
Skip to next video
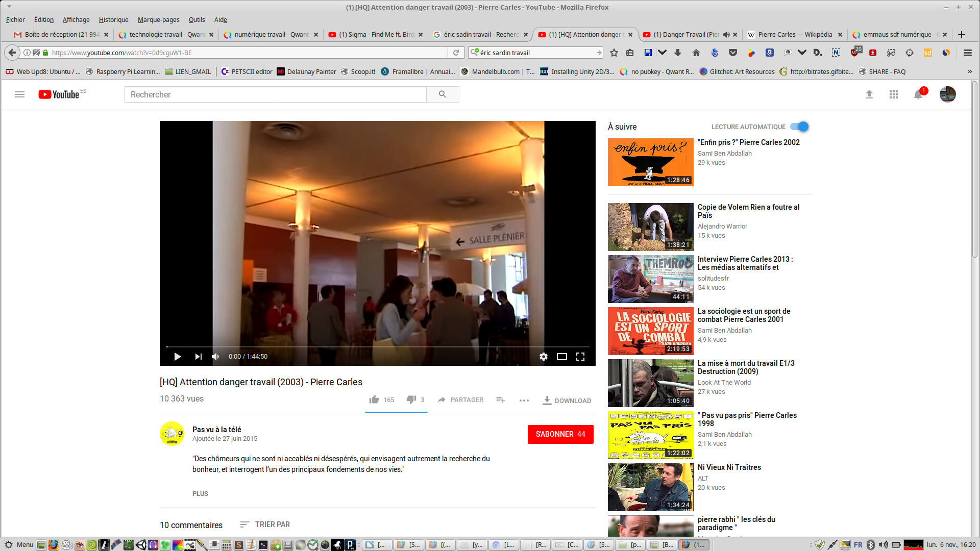(x=198, y=357)
